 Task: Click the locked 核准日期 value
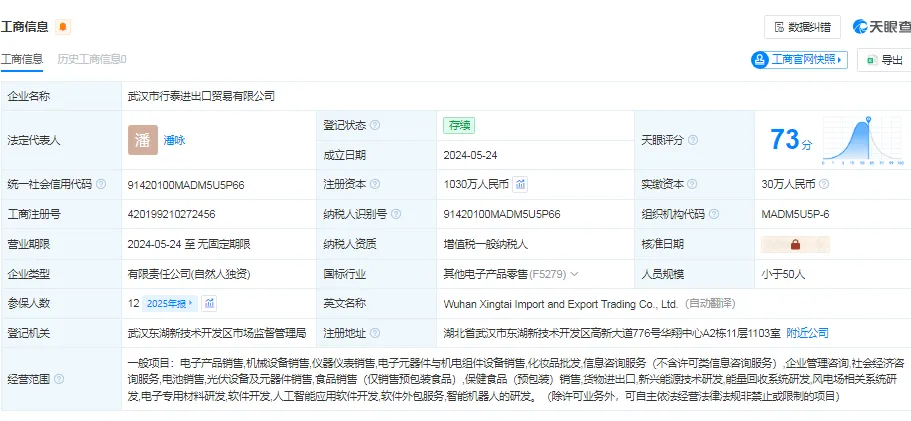[795, 244]
